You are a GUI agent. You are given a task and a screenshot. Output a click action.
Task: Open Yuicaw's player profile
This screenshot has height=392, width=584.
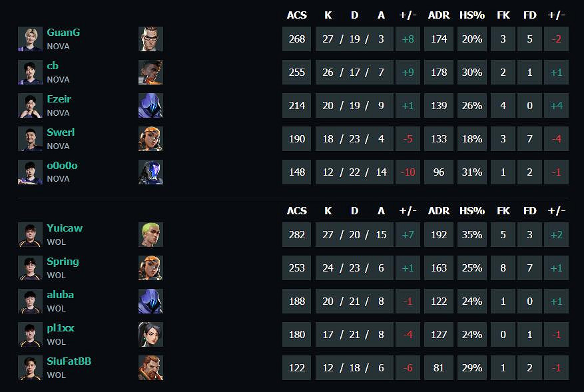[65, 228]
